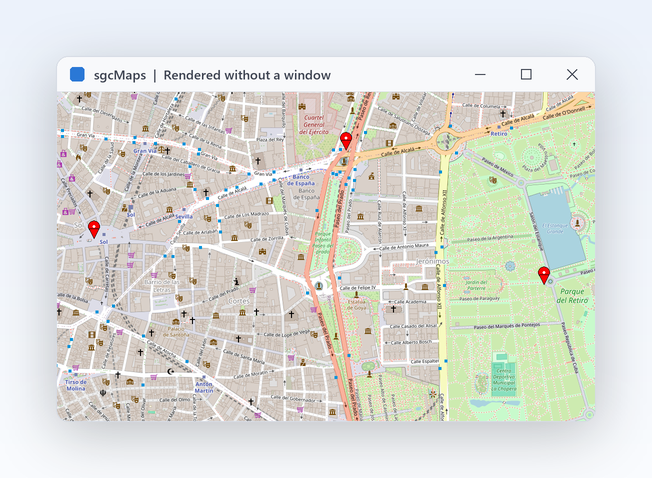Viewport: 652px width, 478px height.
Task: Select the red marker beside Cuartel General del Ejército
Action: click(x=346, y=141)
